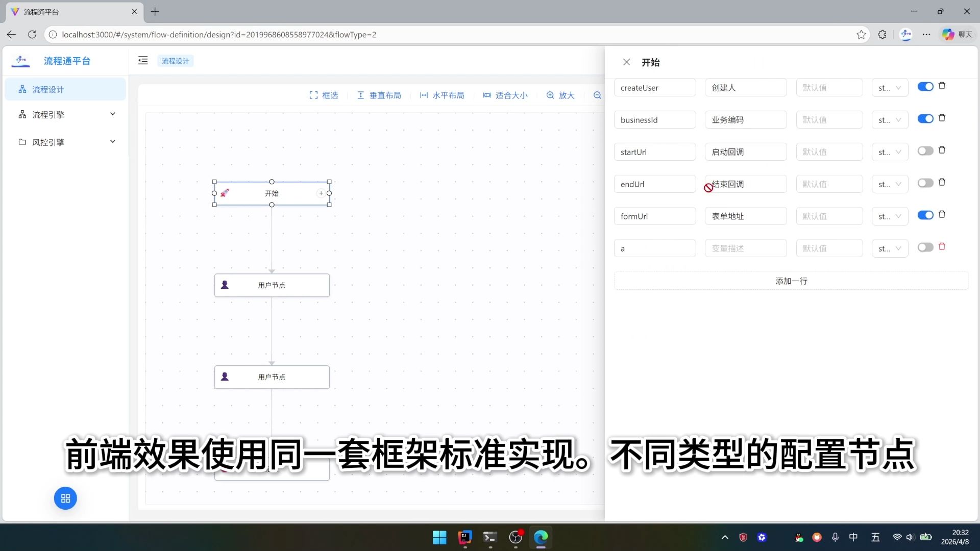Expand 流程引擎 sidebar menu

pyautogui.click(x=65, y=115)
